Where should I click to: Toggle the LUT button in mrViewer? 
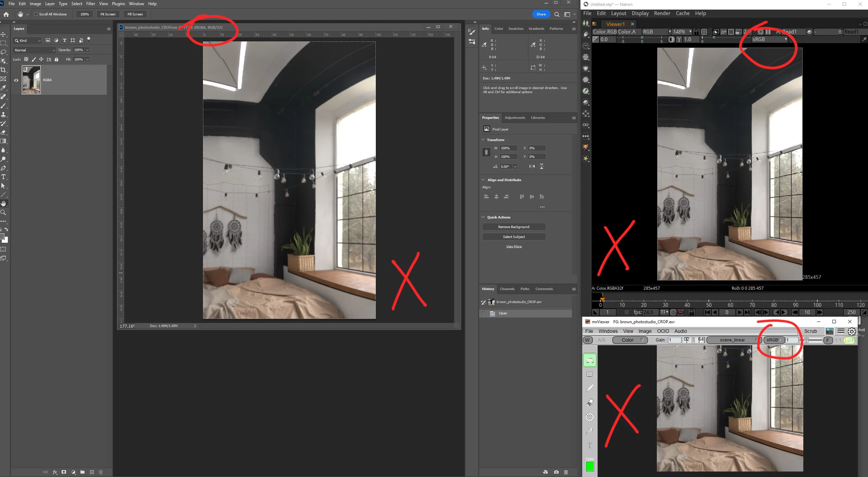[849, 340]
